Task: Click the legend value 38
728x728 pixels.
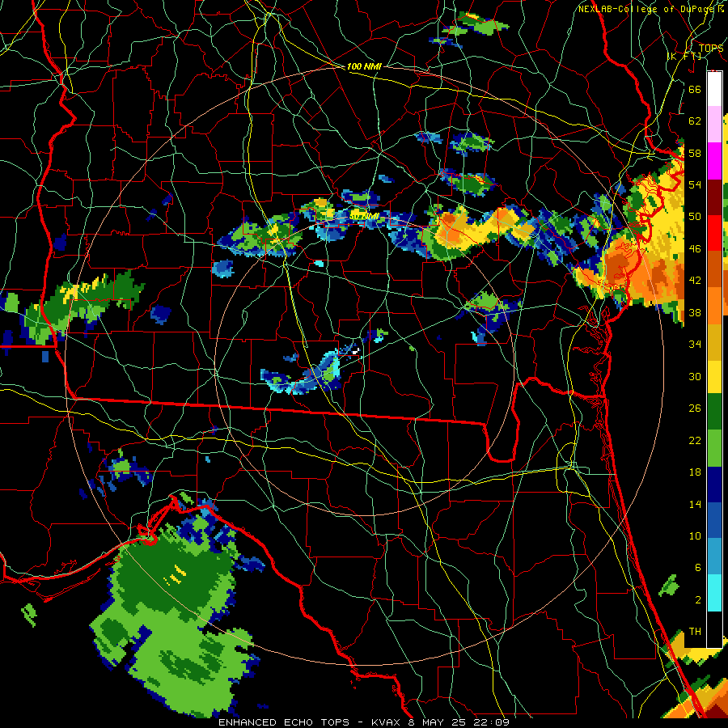Action: click(695, 312)
